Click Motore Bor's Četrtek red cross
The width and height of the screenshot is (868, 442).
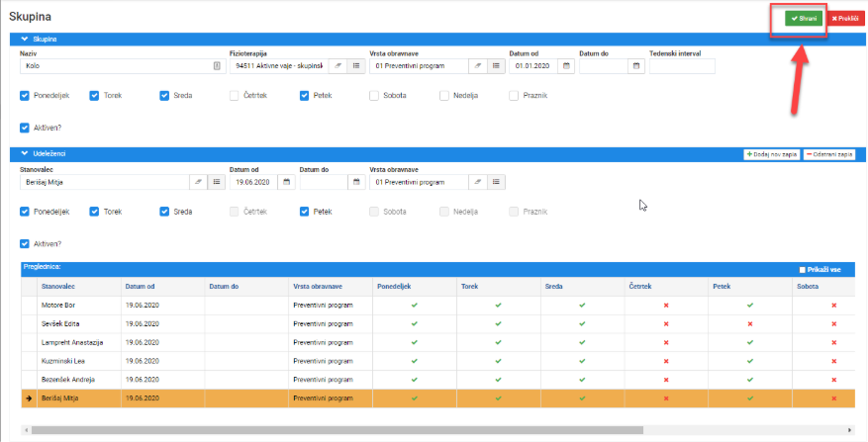[x=666, y=306]
